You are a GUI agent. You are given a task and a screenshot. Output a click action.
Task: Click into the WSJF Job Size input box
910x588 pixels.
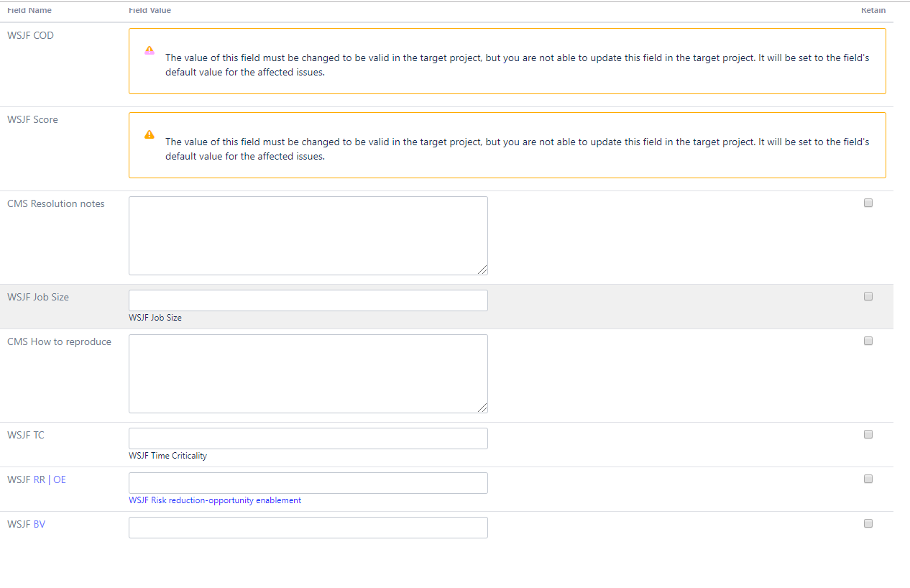tap(308, 300)
